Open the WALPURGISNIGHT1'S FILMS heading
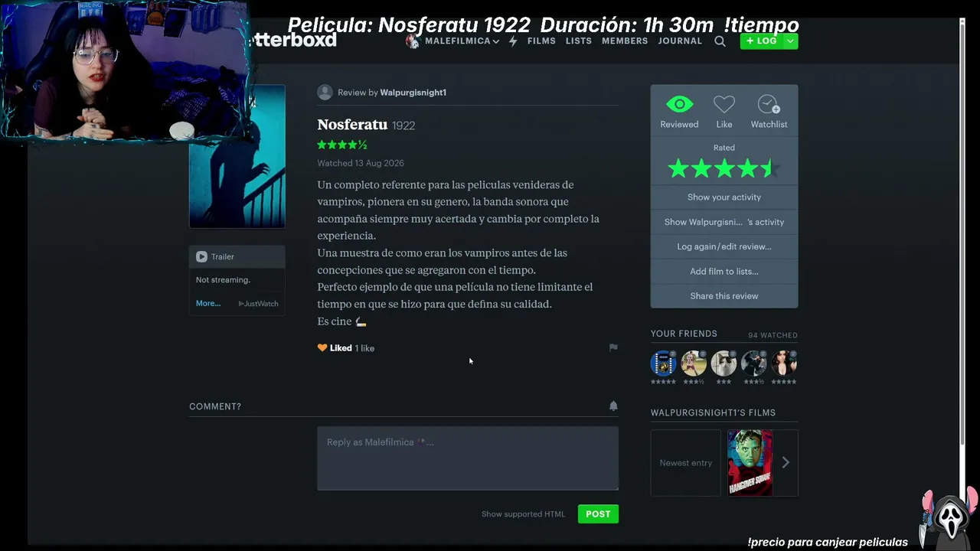980x551 pixels. (x=713, y=412)
